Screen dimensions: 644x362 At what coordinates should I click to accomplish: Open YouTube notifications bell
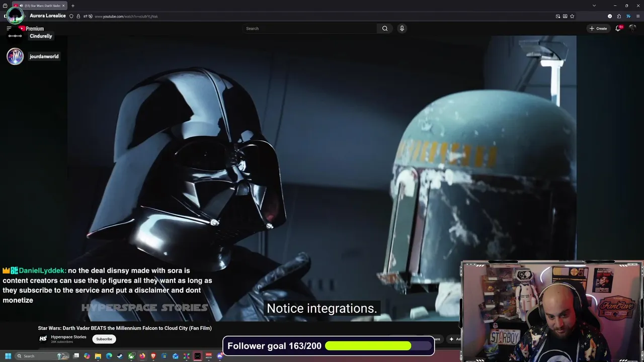(618, 29)
